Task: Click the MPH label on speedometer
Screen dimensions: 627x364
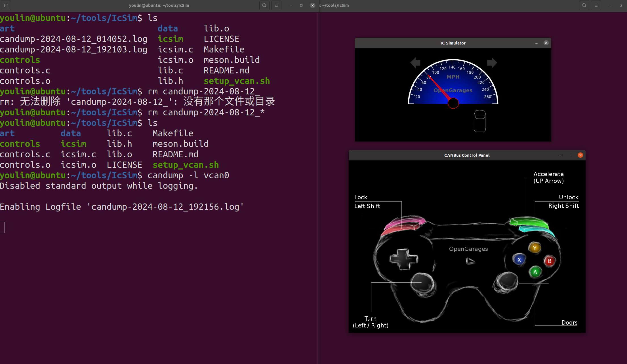Action: click(453, 77)
